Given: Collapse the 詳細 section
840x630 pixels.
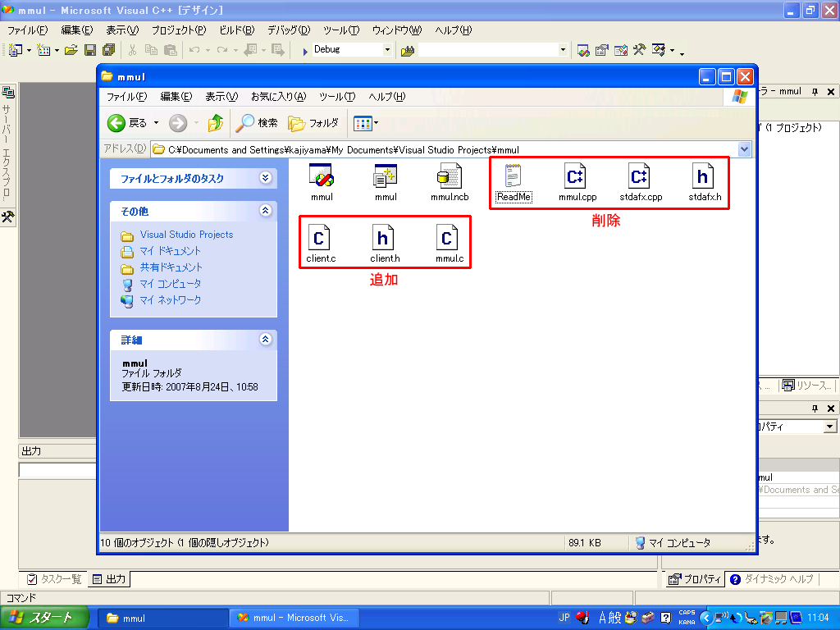Looking at the screenshot, I should click(x=265, y=339).
